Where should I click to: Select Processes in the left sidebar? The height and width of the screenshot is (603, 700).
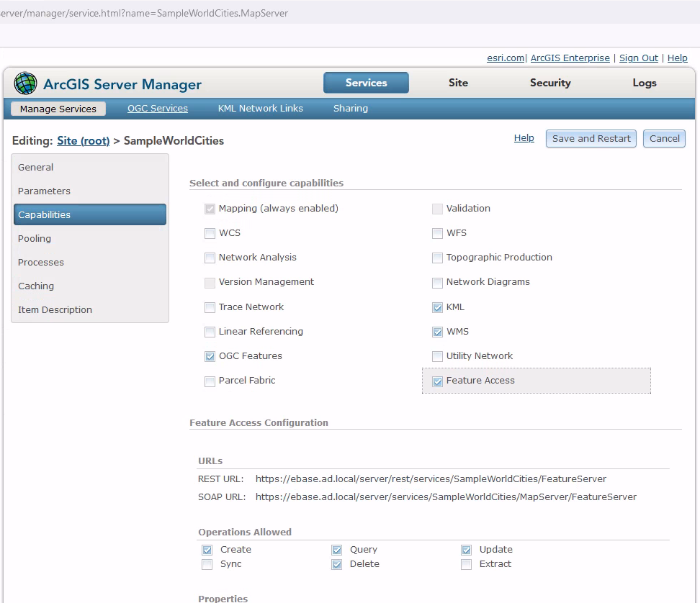(90, 262)
